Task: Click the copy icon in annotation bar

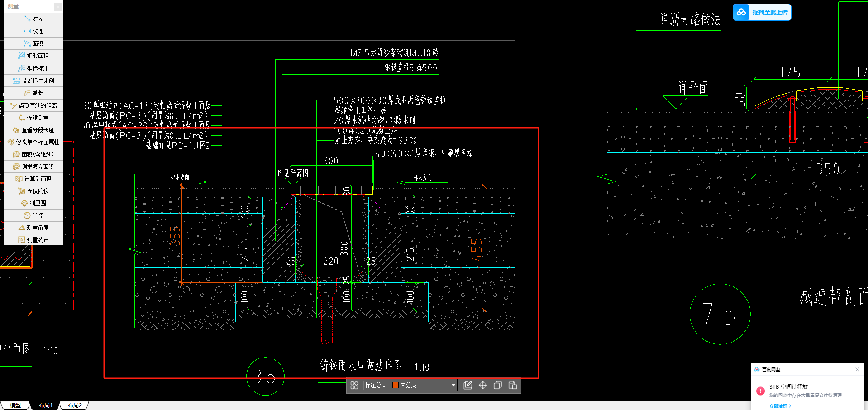Action: tap(498, 385)
